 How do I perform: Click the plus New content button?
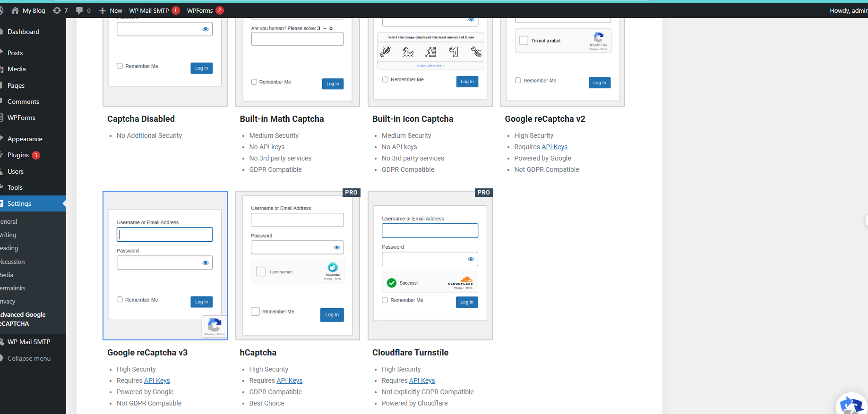click(x=111, y=10)
